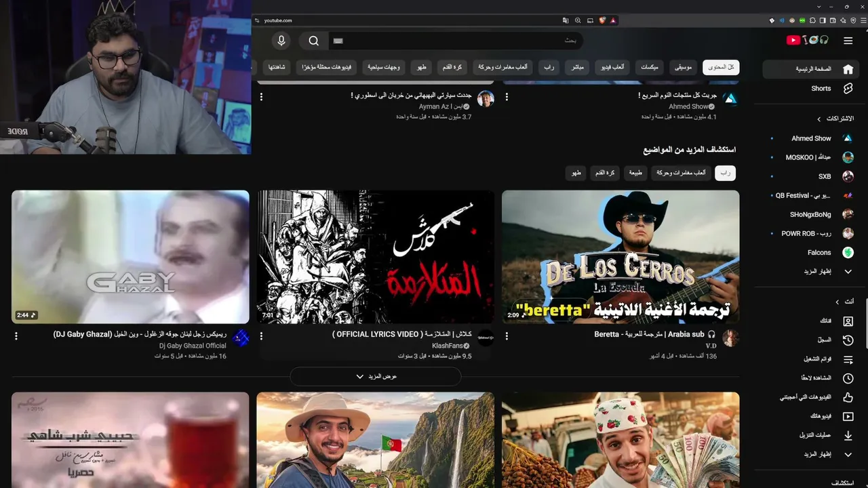Play the thumbnail with Portugal flag waterfall

(x=376, y=440)
